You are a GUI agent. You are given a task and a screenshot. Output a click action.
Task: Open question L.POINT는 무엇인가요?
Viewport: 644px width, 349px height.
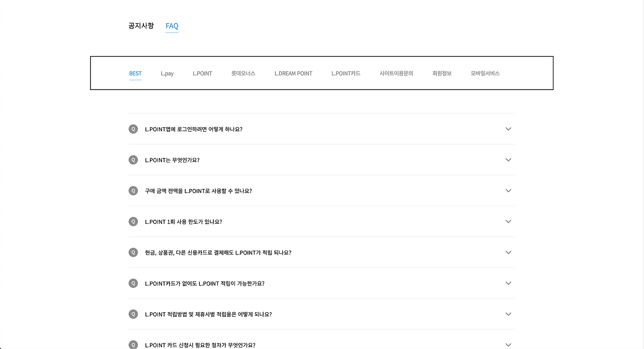click(172, 160)
